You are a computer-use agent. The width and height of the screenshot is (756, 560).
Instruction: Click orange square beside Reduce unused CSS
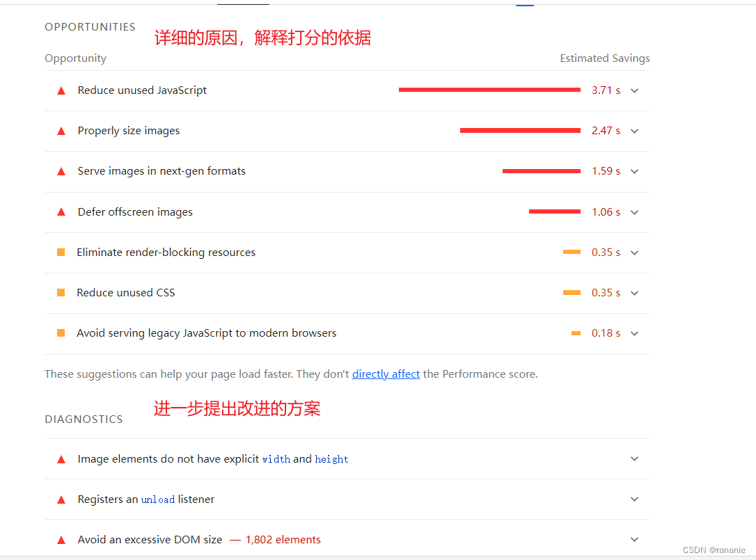[61, 293]
